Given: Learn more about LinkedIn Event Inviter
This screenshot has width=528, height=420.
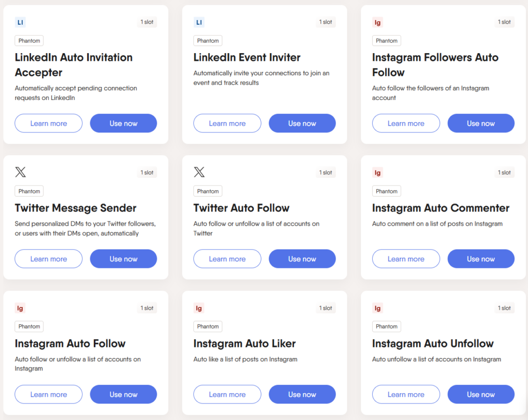Looking at the screenshot, I should pyautogui.click(x=227, y=123).
